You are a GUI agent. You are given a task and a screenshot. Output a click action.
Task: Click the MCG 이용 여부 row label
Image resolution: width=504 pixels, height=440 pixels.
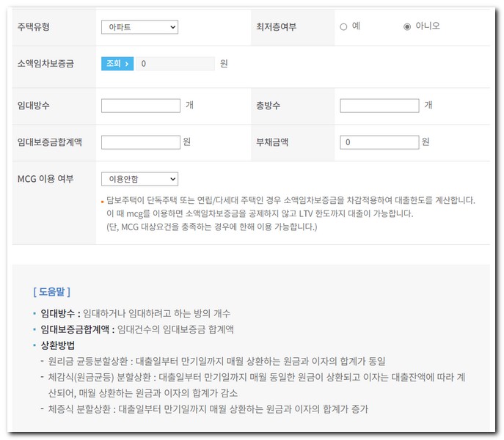click(x=45, y=179)
